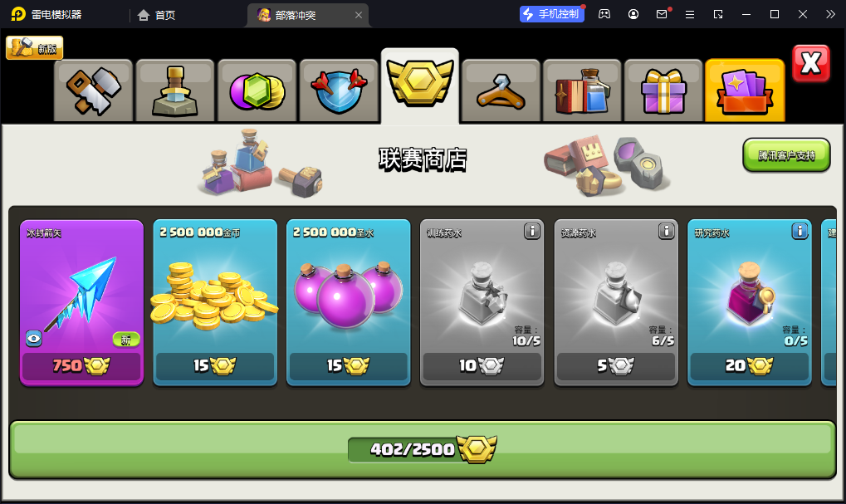Switch to the 首页 home tab
Viewport: 846px width, 504px height.
pos(156,15)
